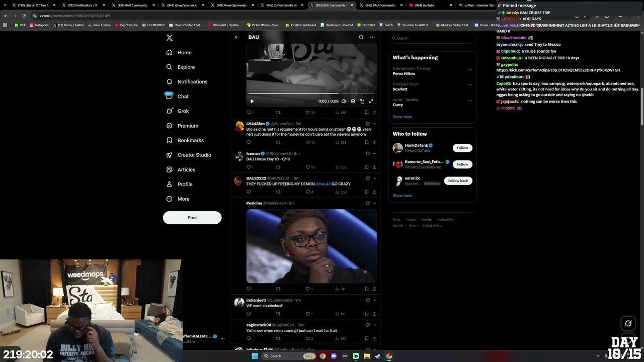
Task: Go back using BAU header arrow
Action: click(237, 37)
